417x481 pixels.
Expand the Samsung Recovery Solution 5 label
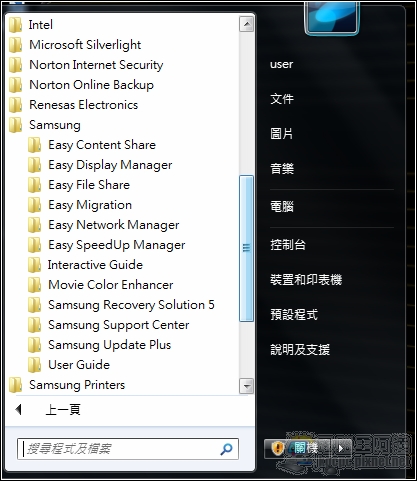(x=131, y=305)
